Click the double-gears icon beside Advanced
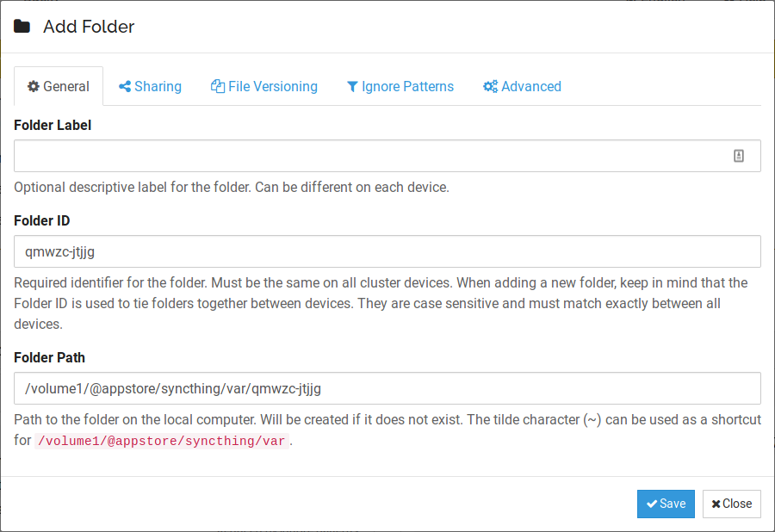Image resolution: width=775 pixels, height=532 pixels. 490,86
